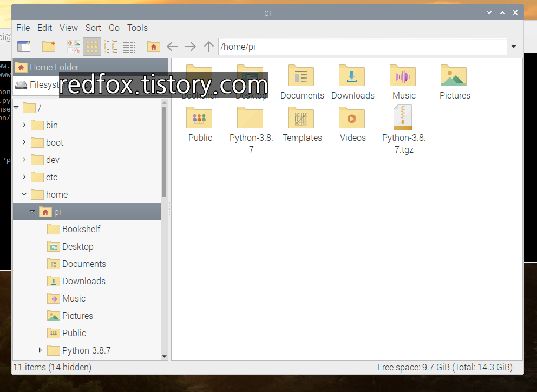
Task: Select Desktop in directory tree
Action: click(x=78, y=246)
